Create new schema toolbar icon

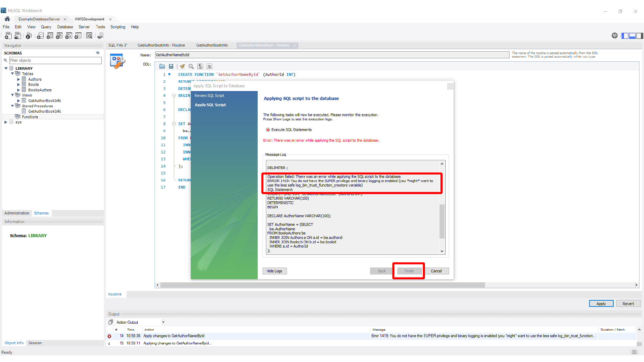[x=40, y=36]
